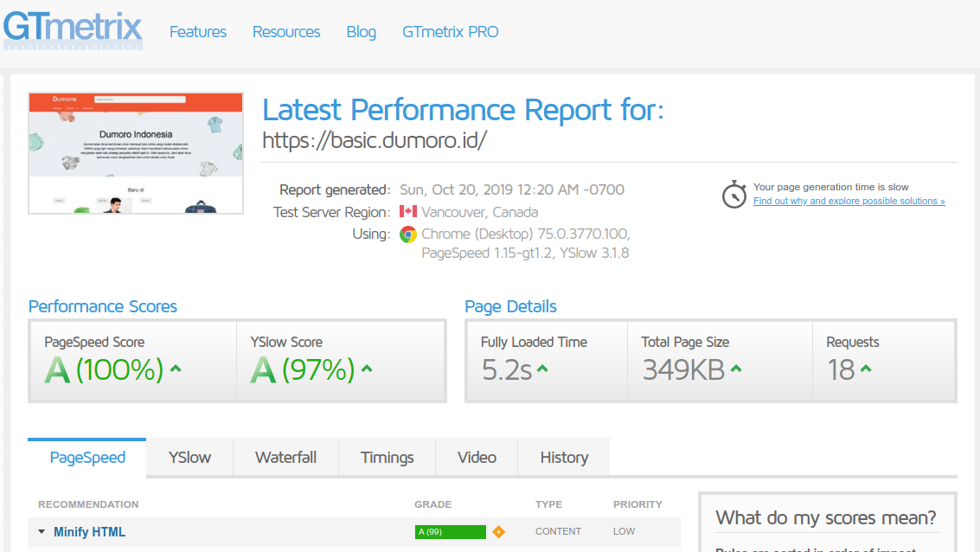980x552 pixels.
Task: Click the Vancouver, Canada region text
Action: (479, 212)
